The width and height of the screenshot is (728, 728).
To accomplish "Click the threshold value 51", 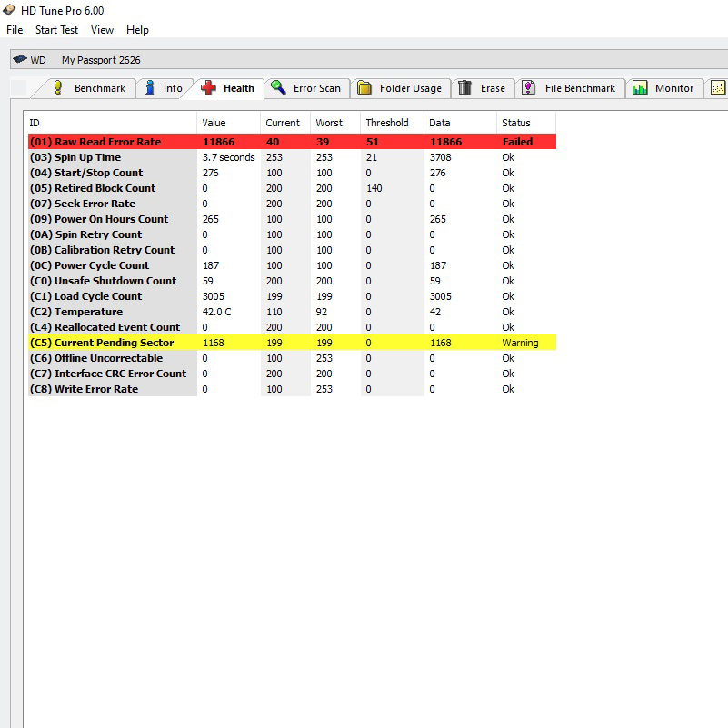I will point(373,142).
